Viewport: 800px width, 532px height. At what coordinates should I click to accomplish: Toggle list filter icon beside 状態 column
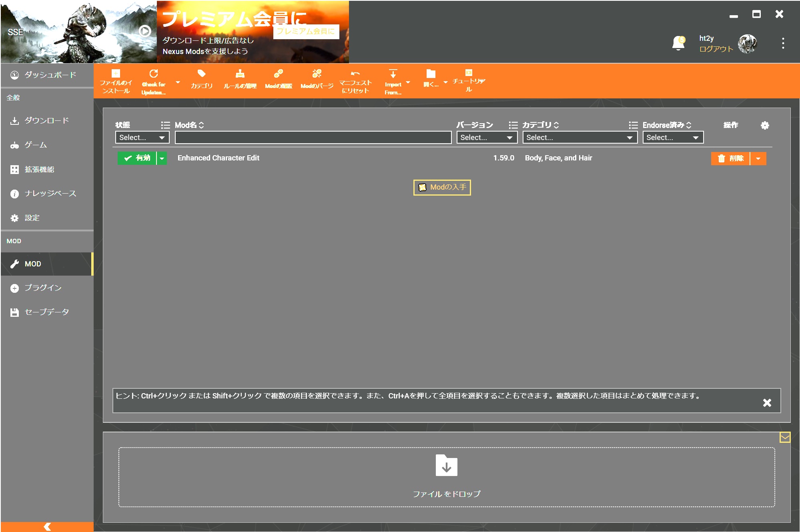[165, 125]
